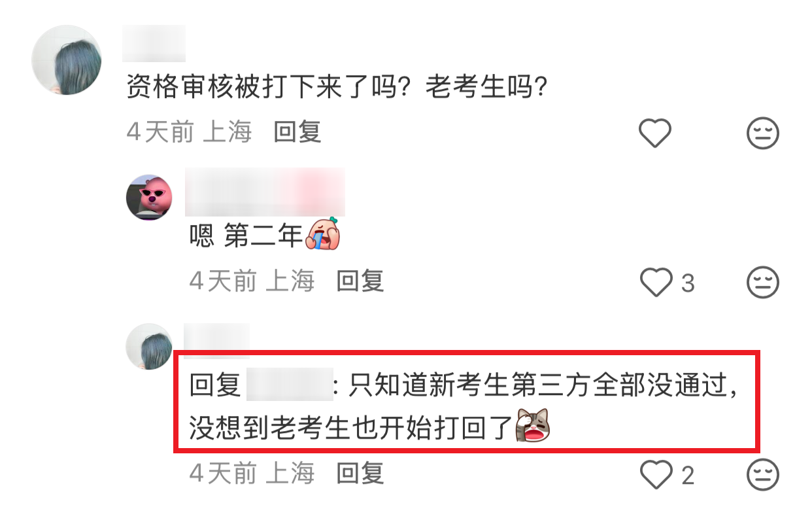Viewport: 812px width, 505px height.
Task: Open the pink pig avatar profile
Action: click(149, 197)
